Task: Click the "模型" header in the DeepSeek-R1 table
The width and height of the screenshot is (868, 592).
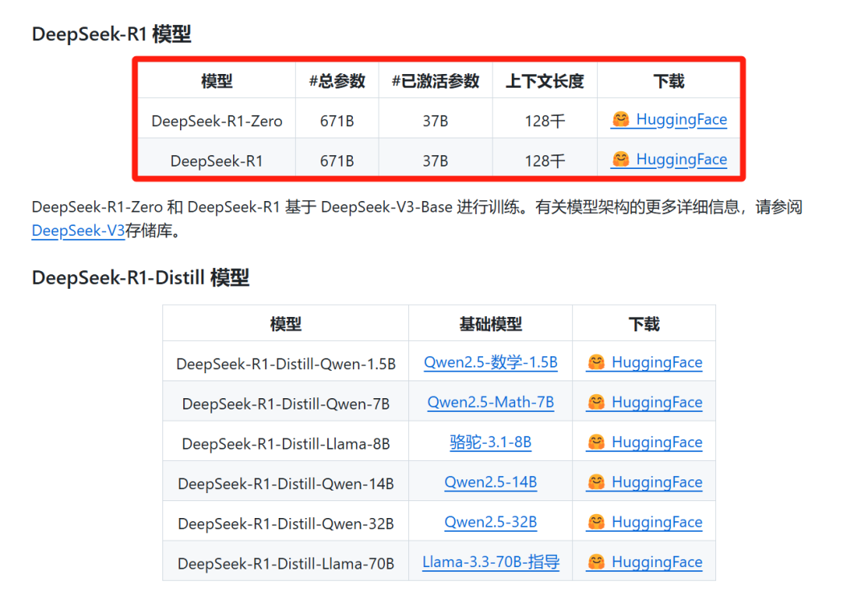Action: 216,81
